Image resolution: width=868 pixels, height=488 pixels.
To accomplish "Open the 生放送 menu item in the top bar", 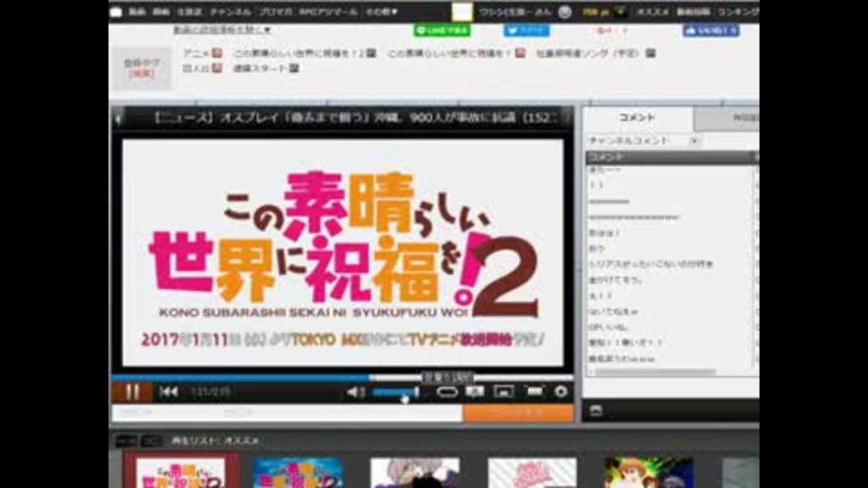I will click(x=189, y=12).
